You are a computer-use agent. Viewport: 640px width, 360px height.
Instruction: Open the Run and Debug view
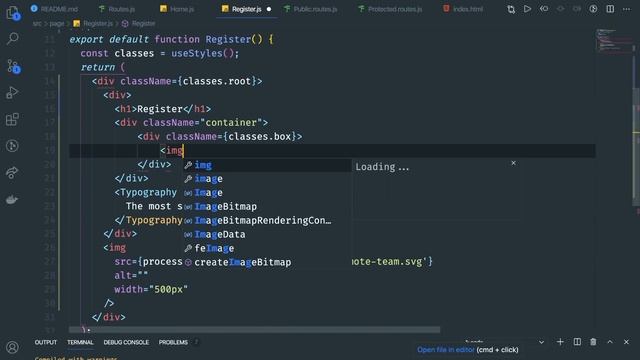[13, 93]
